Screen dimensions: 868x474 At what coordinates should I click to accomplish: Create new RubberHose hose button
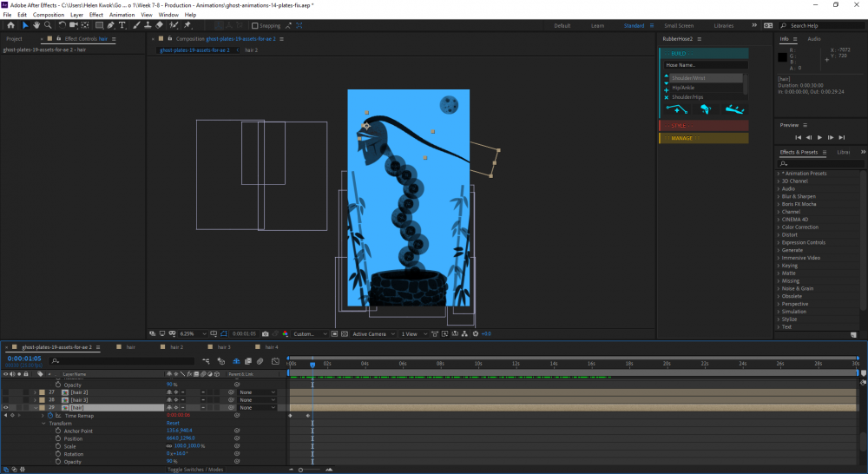click(677, 109)
